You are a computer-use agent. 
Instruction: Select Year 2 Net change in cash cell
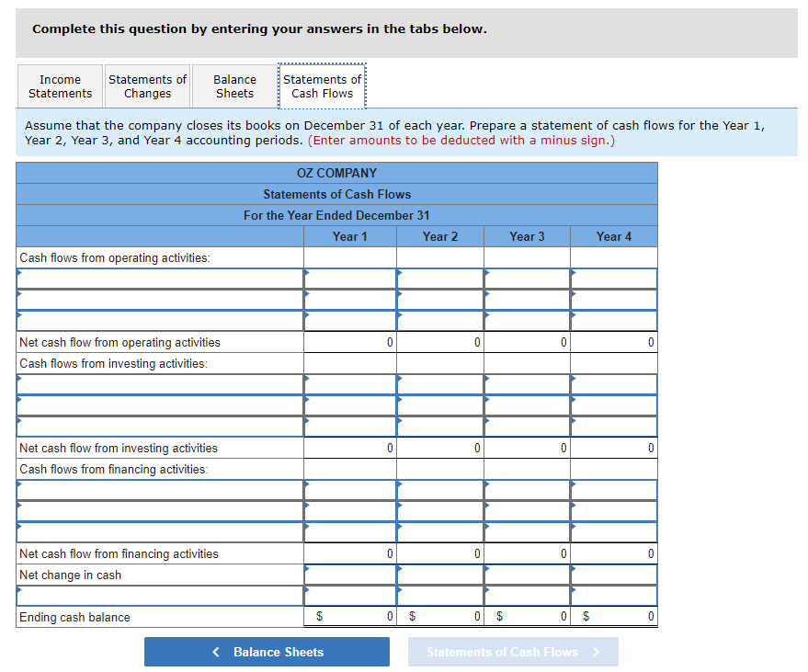click(440, 575)
